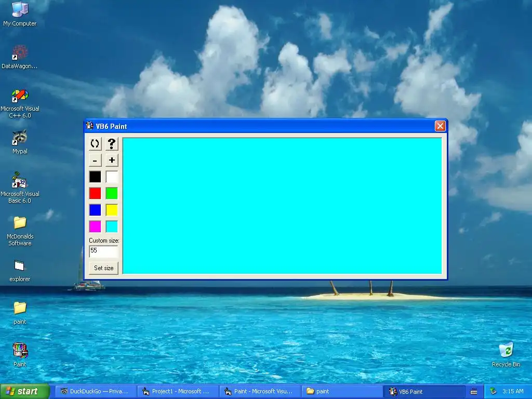Choose the green color swatch

click(x=112, y=193)
